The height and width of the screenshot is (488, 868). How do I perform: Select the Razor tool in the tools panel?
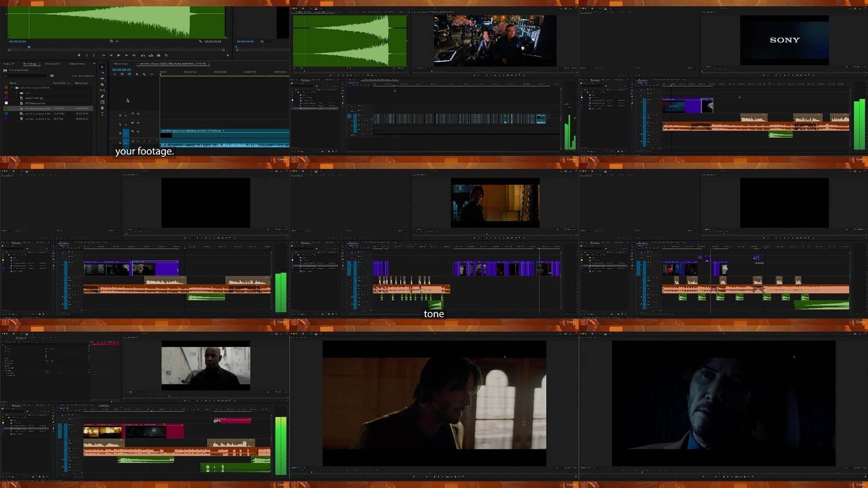pos(102,85)
